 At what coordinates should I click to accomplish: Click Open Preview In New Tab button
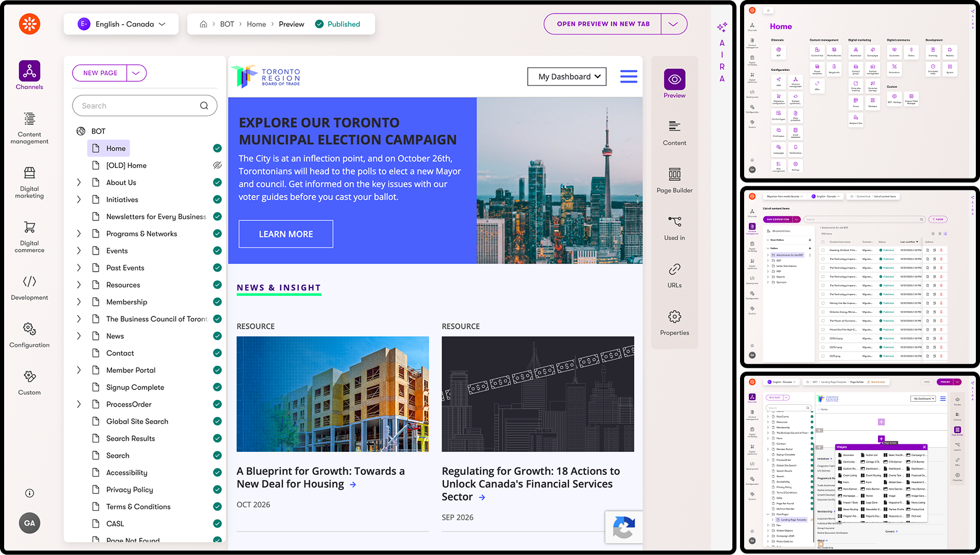[603, 24]
